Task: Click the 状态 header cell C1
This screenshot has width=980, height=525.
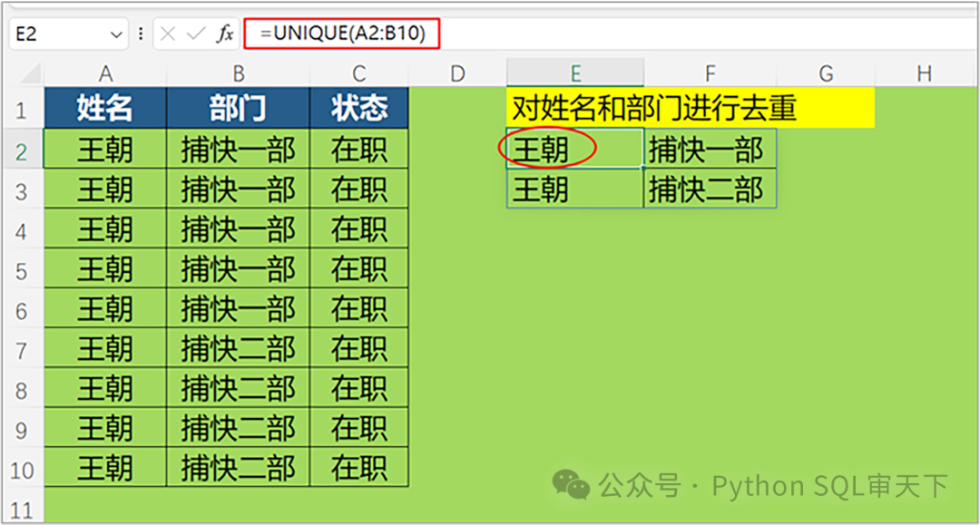Action: (359, 109)
